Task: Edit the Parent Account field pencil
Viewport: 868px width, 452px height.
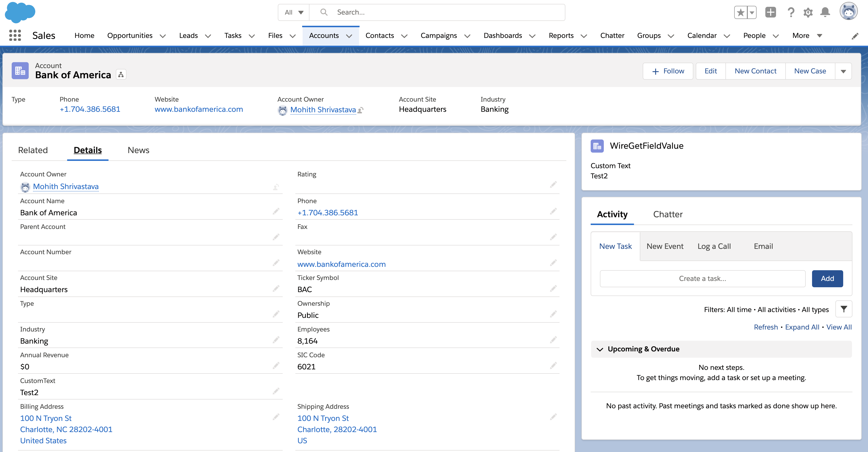Action: coord(276,237)
